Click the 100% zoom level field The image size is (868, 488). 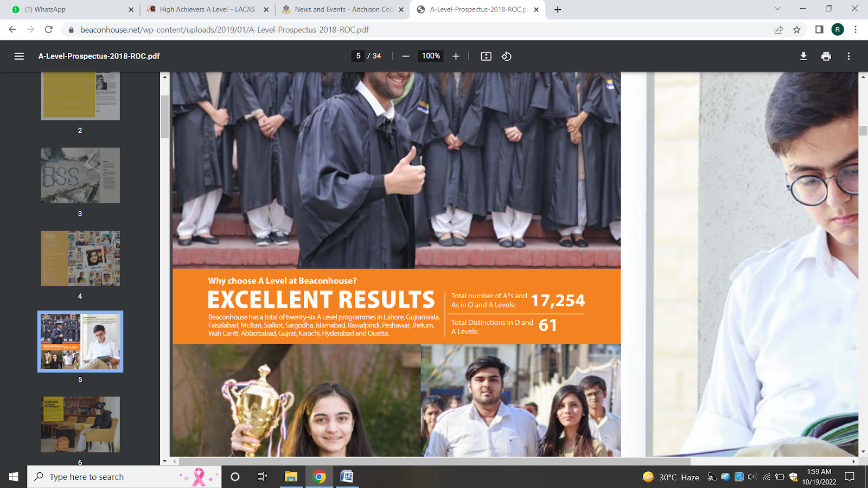(431, 56)
